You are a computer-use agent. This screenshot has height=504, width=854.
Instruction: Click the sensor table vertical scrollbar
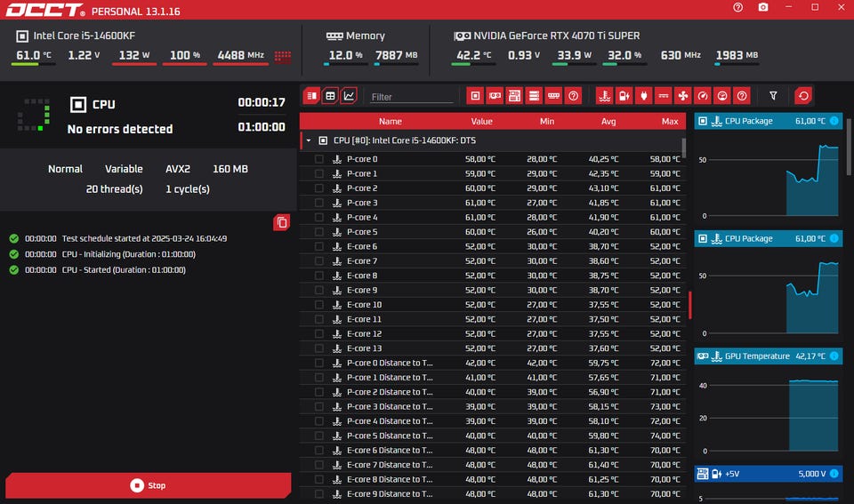pyautogui.click(x=683, y=147)
